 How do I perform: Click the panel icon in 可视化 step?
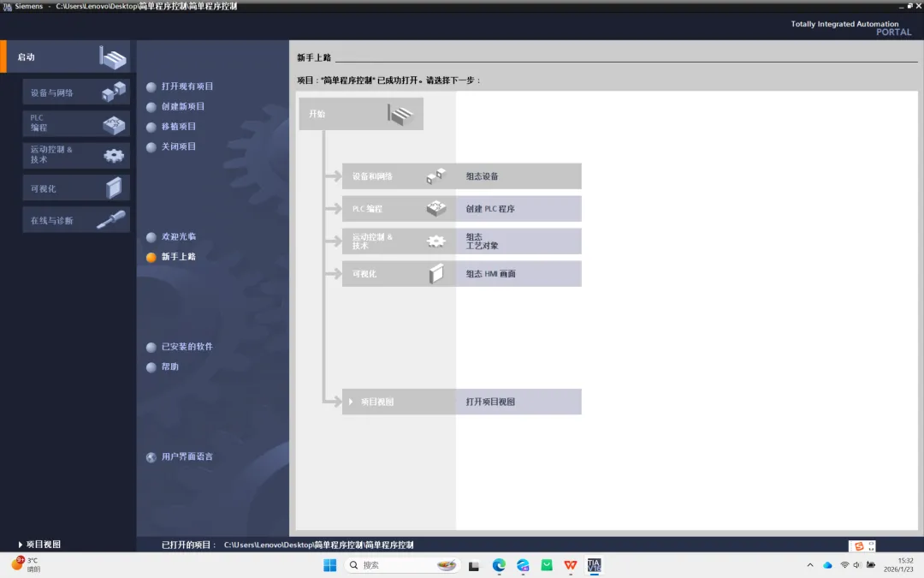click(x=436, y=274)
